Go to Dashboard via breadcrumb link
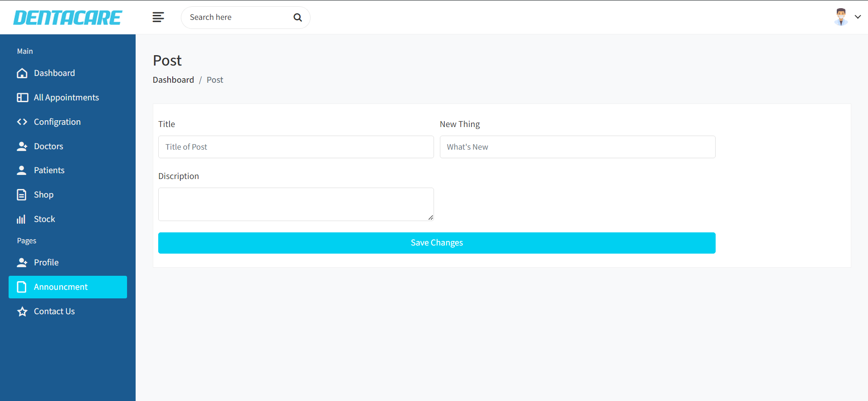This screenshot has height=401, width=868. tap(173, 80)
